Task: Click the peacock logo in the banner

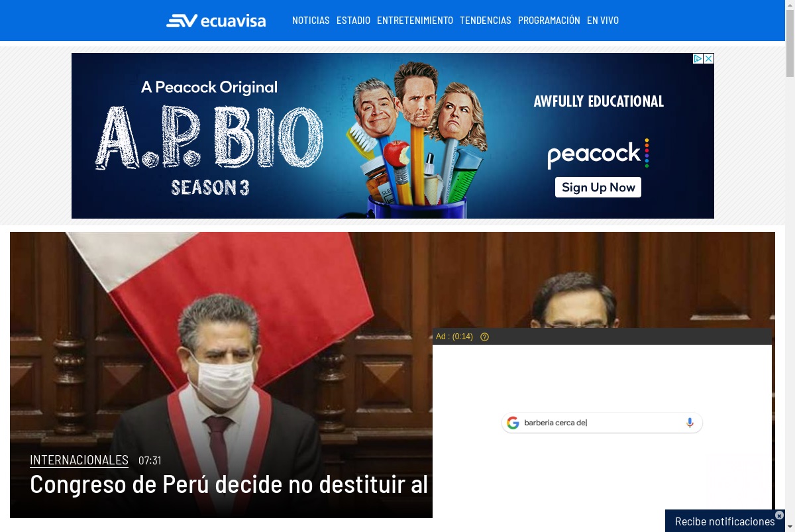Action: (x=598, y=154)
